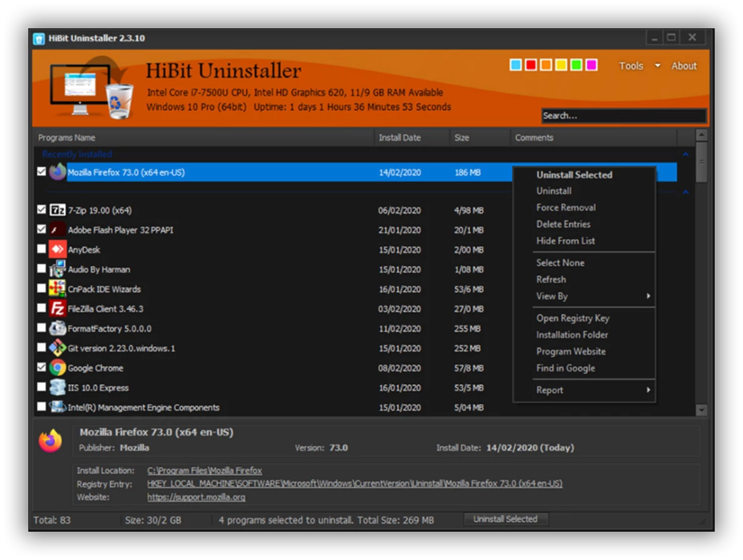Click the AnyDesk red icon
Image resolution: width=743 pixels, height=560 pixels.
pyautogui.click(x=58, y=249)
